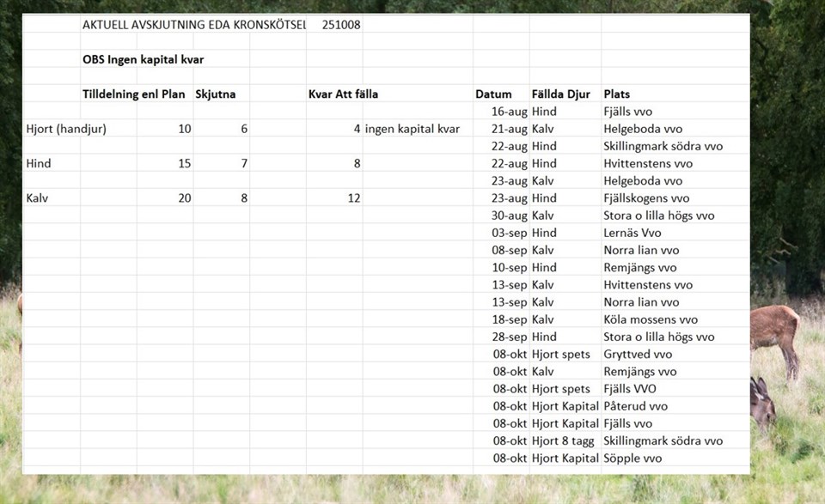Click the 03-sep date cell
The width and height of the screenshot is (825, 504).
(x=510, y=233)
